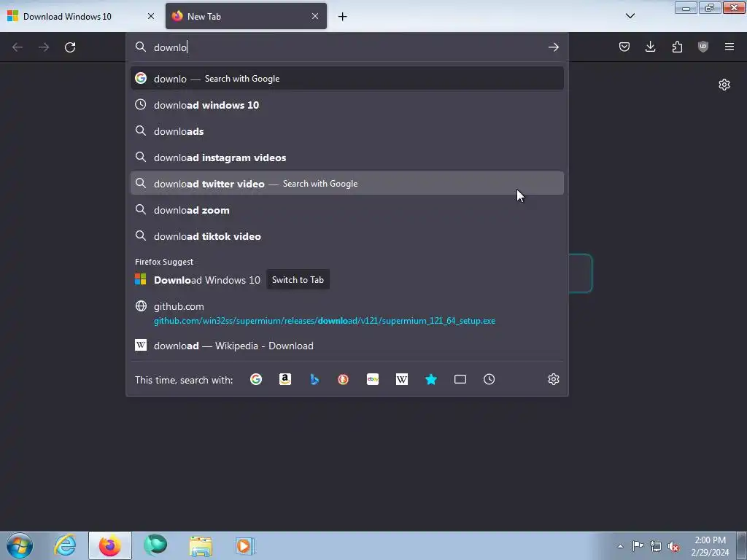
Task: Show hidden system tray icons
Action: tap(620, 546)
